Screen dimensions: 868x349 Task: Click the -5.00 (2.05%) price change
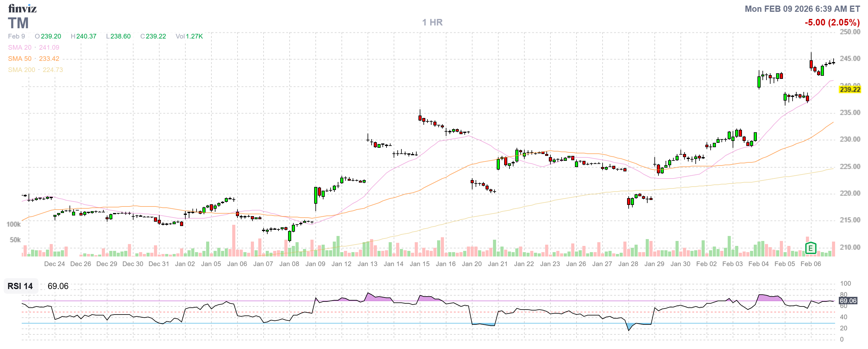(832, 23)
